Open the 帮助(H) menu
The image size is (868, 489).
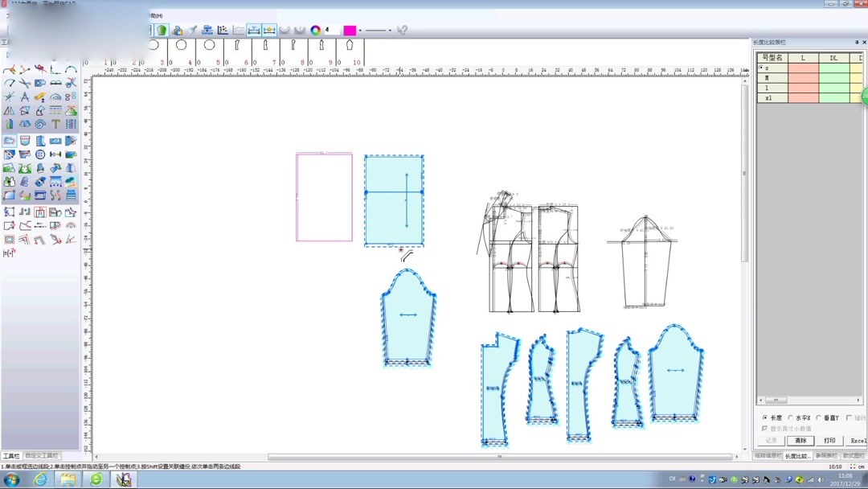click(x=154, y=14)
